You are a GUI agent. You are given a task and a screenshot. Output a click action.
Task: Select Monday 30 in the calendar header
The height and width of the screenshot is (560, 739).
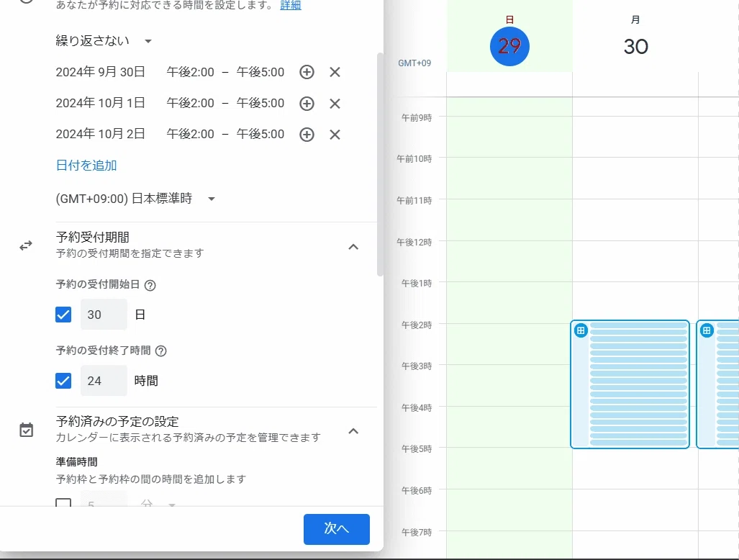click(636, 46)
